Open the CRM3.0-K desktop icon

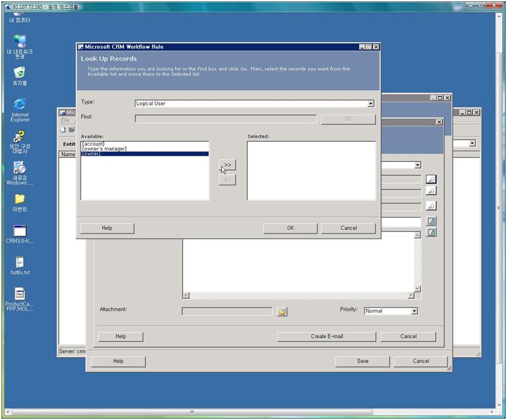click(19, 235)
